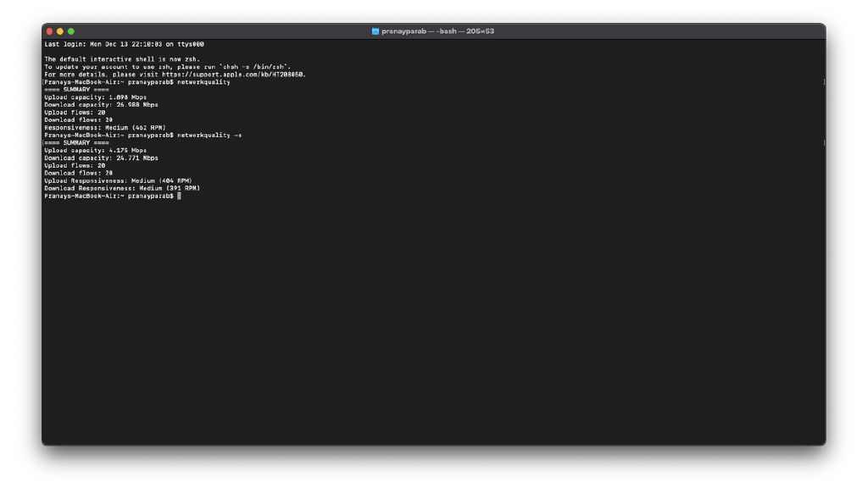Open the support.apple.com HT208050 link
The height and width of the screenshot is (488, 868).
coord(232,75)
